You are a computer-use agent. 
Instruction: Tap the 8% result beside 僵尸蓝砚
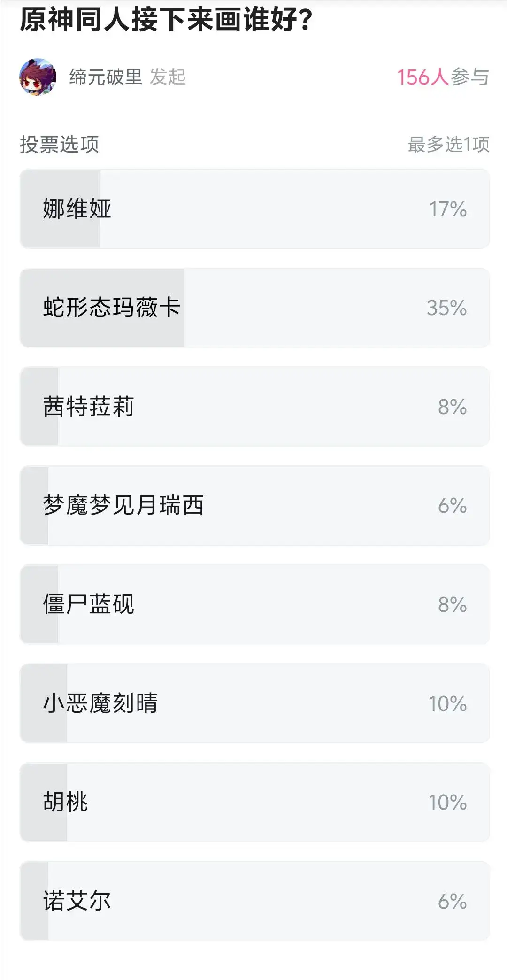click(452, 604)
